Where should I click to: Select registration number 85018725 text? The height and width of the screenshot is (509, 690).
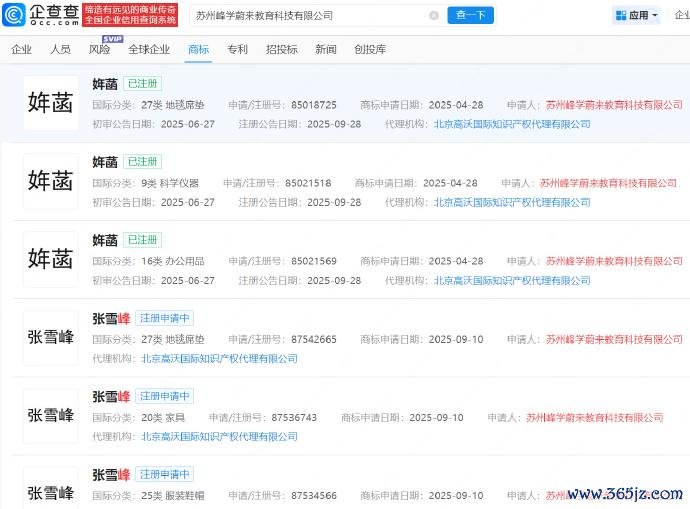tap(314, 105)
